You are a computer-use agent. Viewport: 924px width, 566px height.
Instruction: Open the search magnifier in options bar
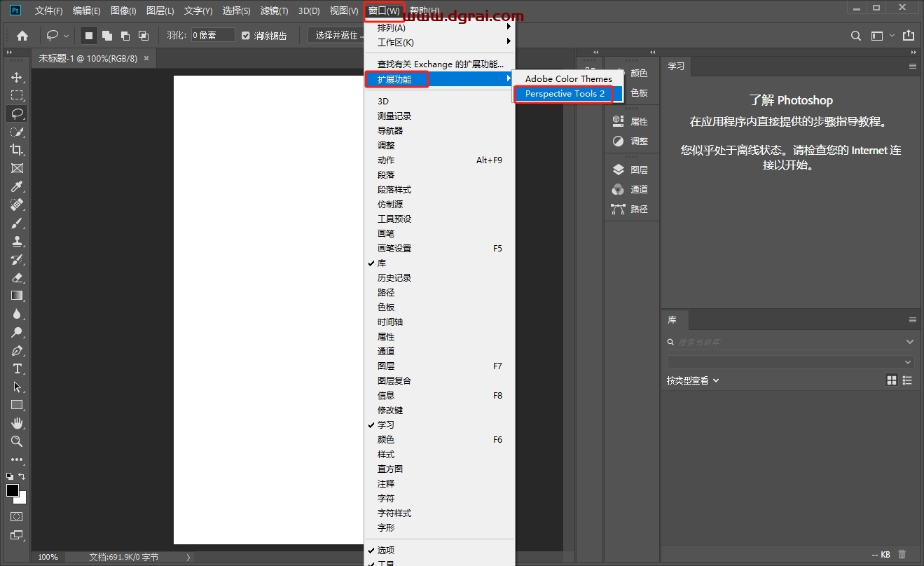856,35
